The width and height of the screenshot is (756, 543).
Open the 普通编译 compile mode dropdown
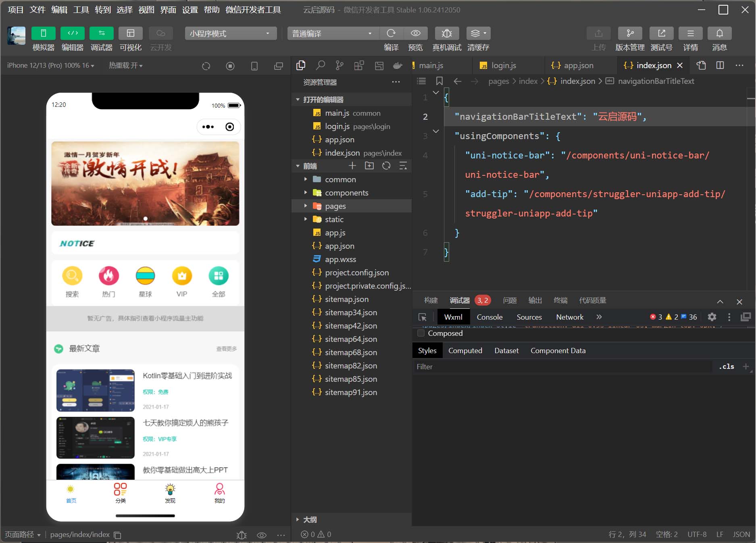(332, 33)
